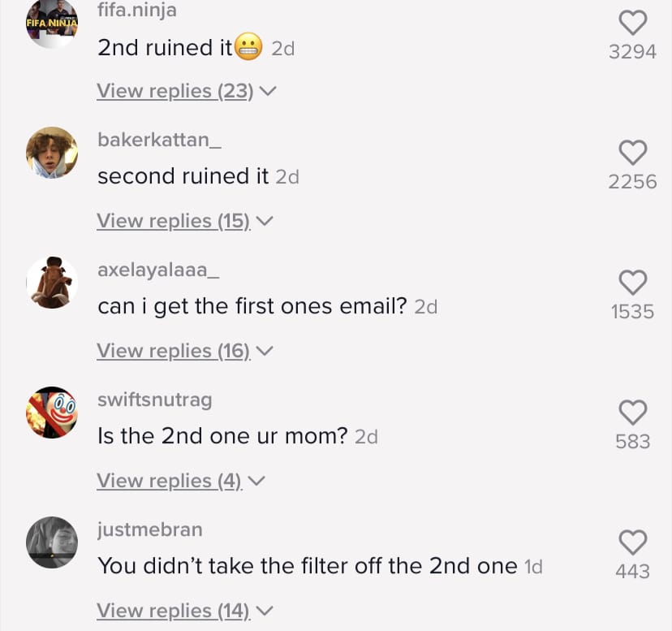Open the username fifa.ninja
Viewport: 672px width, 631px height.
click(137, 10)
